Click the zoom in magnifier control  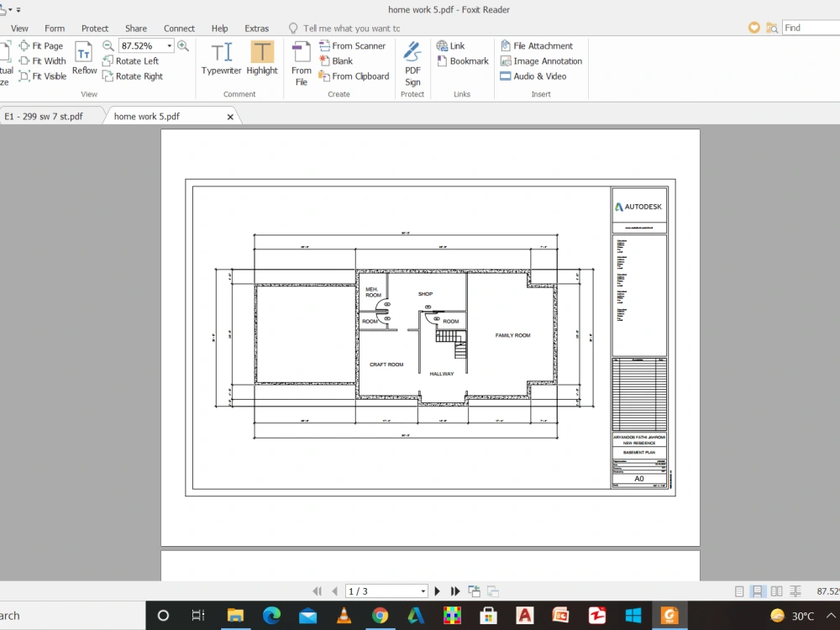tap(185, 45)
